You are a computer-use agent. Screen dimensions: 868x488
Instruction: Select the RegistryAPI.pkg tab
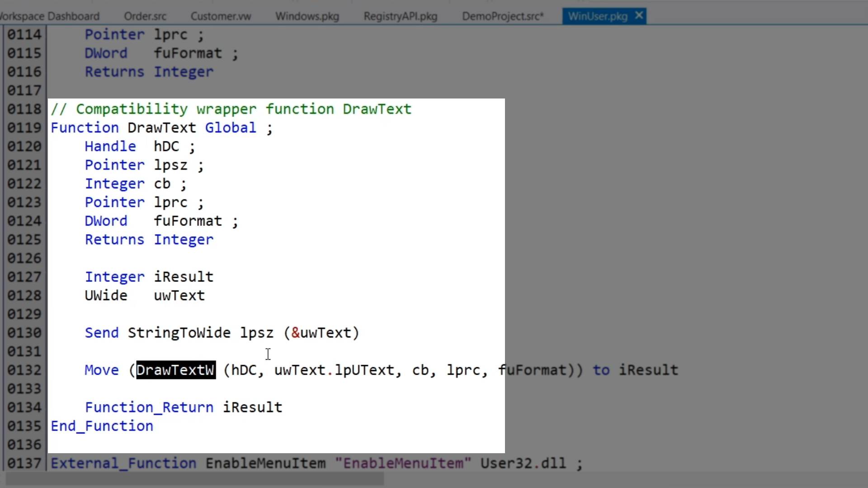(400, 17)
